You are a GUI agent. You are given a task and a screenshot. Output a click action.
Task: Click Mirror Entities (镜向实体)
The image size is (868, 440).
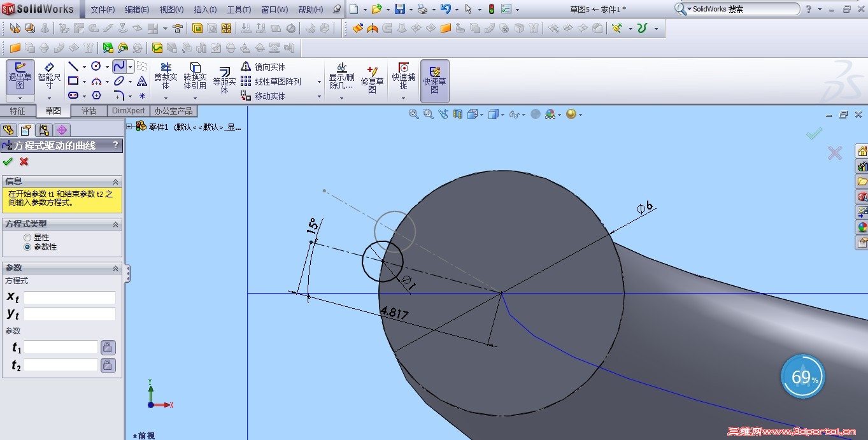point(263,67)
